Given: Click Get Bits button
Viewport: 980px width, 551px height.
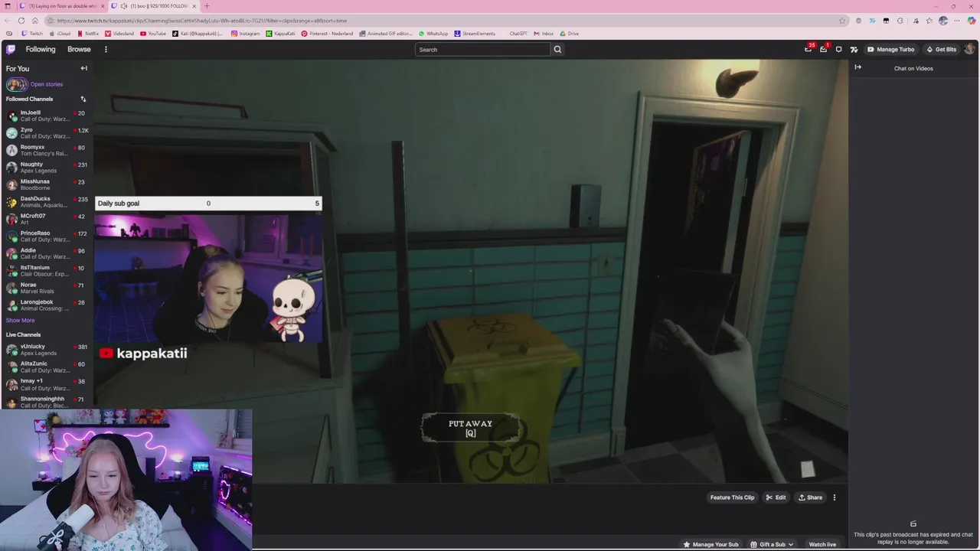Looking at the screenshot, I should click(x=942, y=49).
